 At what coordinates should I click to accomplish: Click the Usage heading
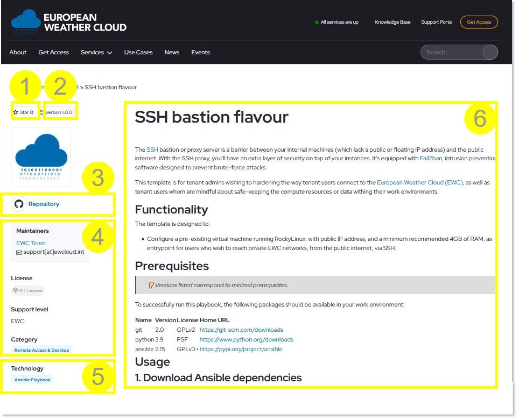coord(152,362)
